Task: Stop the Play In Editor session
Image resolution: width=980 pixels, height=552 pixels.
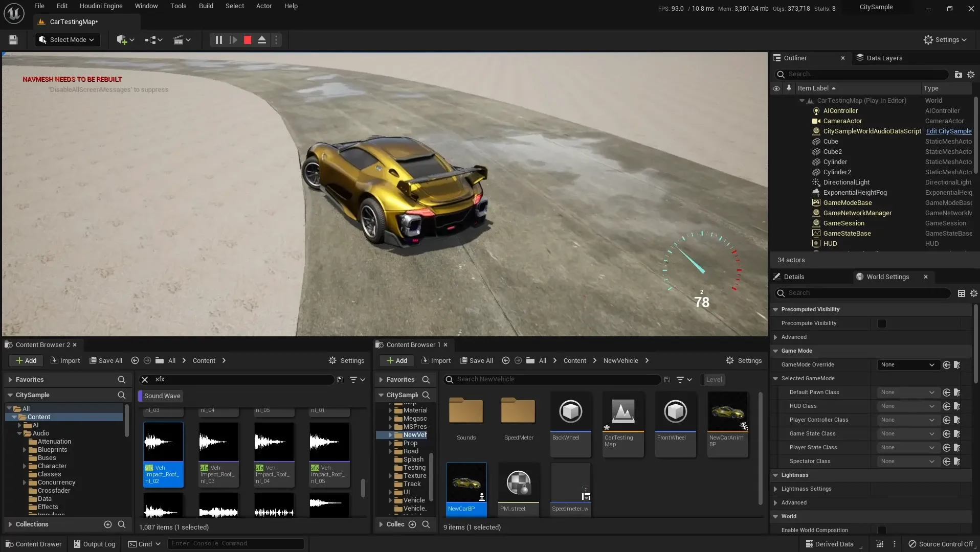Action: click(x=248, y=39)
